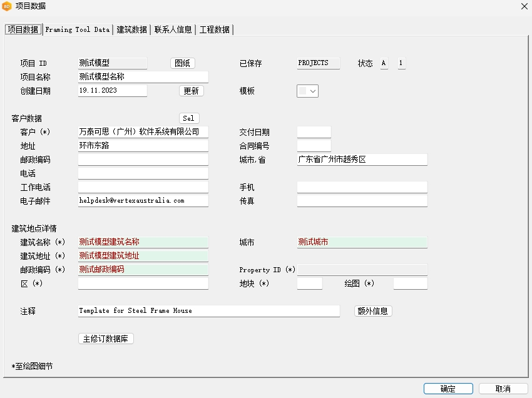This screenshot has height=398, width=532.
Task: Click the 图纸 button
Action: click(x=183, y=63)
